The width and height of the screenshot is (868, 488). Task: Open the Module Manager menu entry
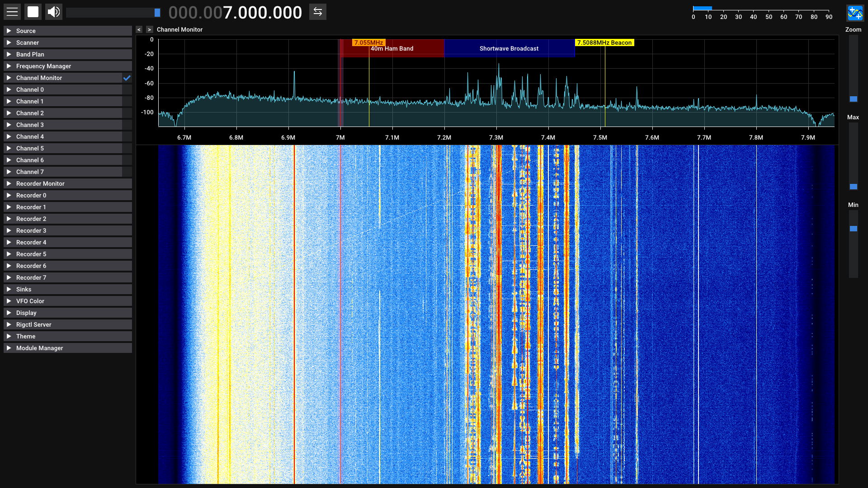39,348
